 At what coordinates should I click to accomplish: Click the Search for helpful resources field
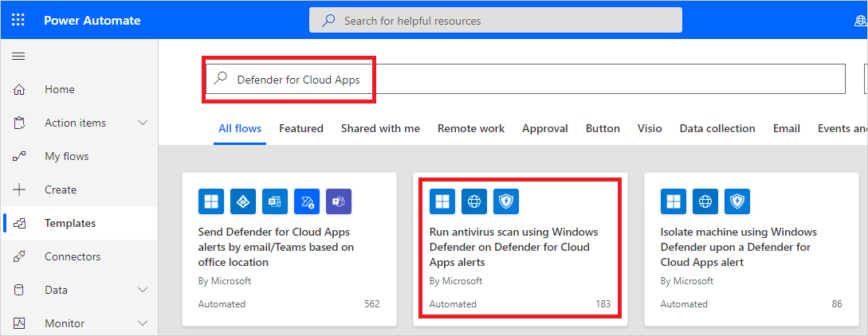coord(496,21)
